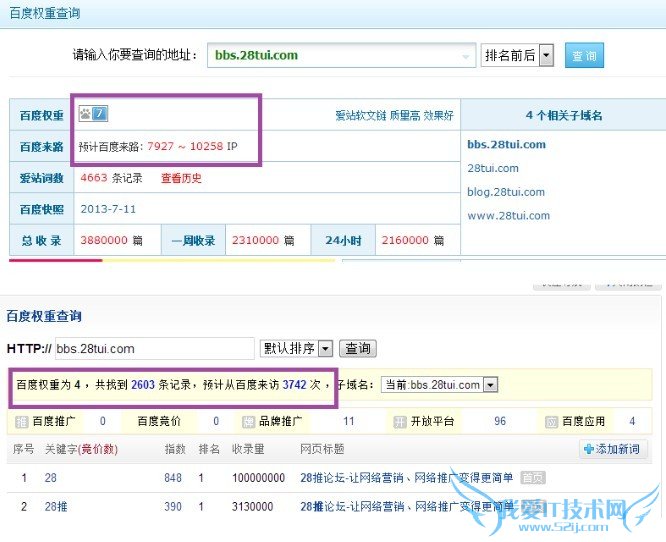Click the keyword link 28
Screen dimensions: 666x542
(x=51, y=478)
